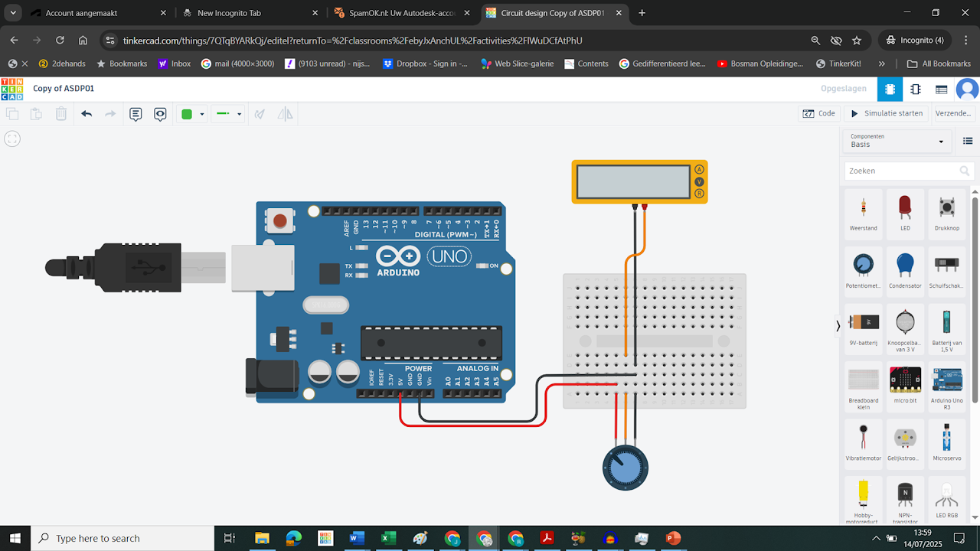Bookmark this page with the star icon
Viewport: 980px width, 551px height.
pos(857,40)
